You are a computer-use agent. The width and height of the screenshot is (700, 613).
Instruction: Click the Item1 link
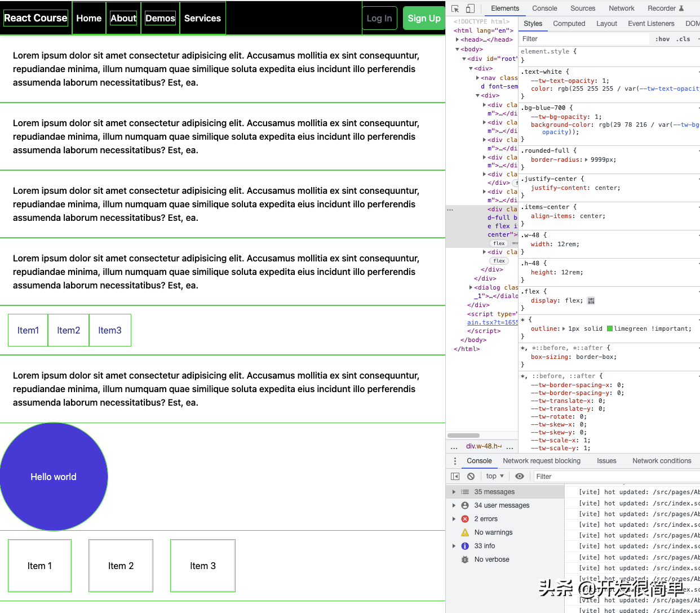pos(28,330)
